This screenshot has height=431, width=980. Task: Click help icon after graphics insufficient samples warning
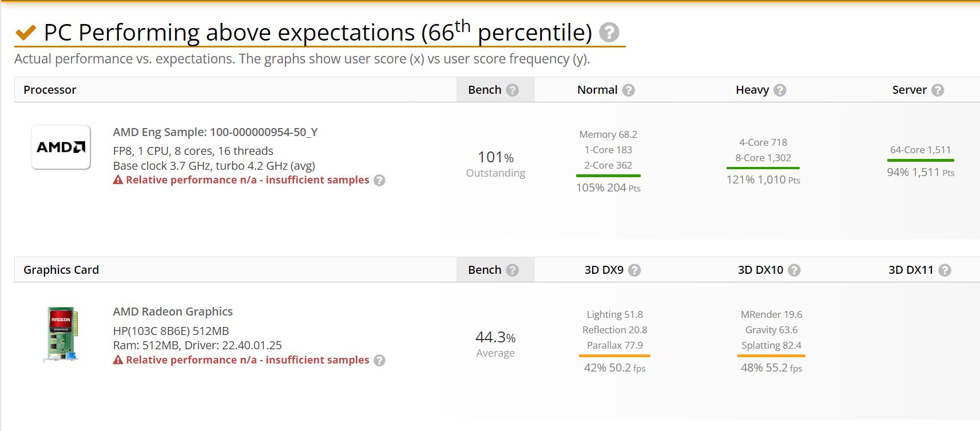coord(379,361)
